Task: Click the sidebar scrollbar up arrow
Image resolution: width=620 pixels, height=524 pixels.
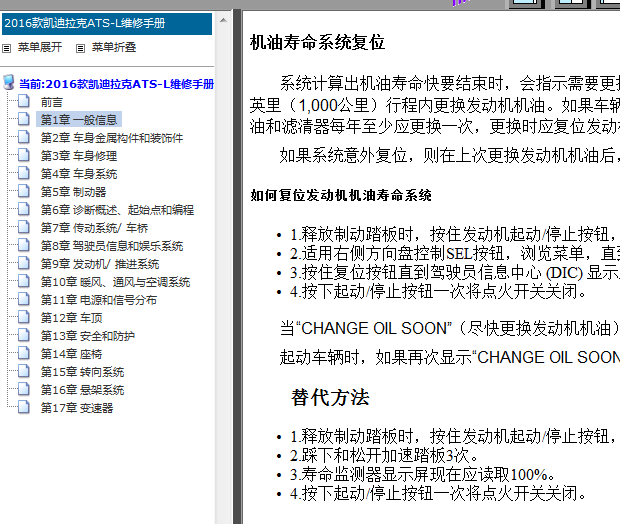Action: pyautogui.click(x=223, y=20)
